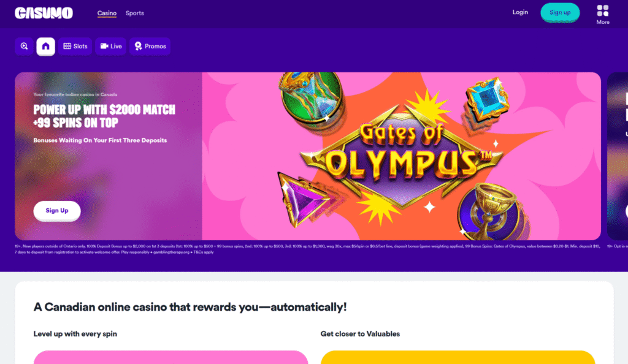Select the home icon button
The height and width of the screenshot is (364, 628).
[x=45, y=46]
